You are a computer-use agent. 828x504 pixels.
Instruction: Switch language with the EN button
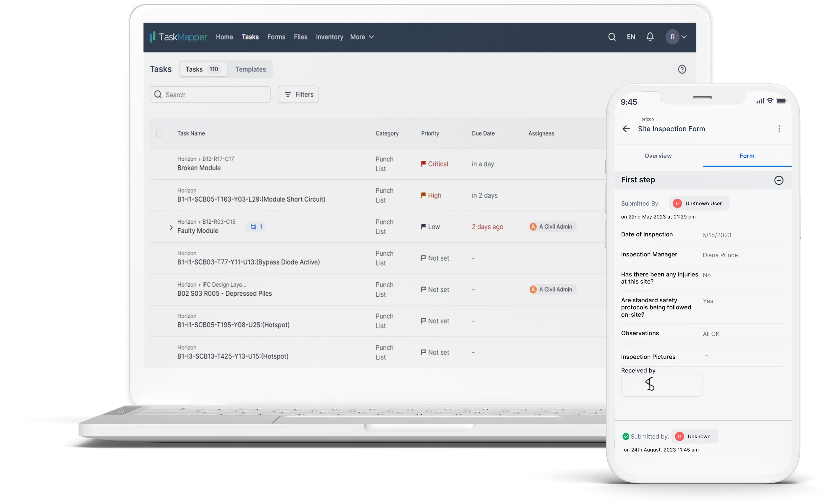[x=631, y=37]
